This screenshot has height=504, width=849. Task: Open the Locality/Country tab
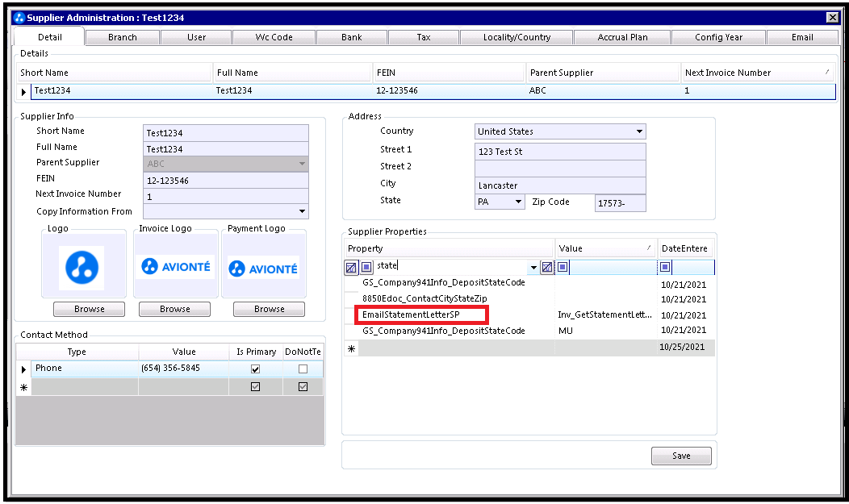tap(517, 37)
